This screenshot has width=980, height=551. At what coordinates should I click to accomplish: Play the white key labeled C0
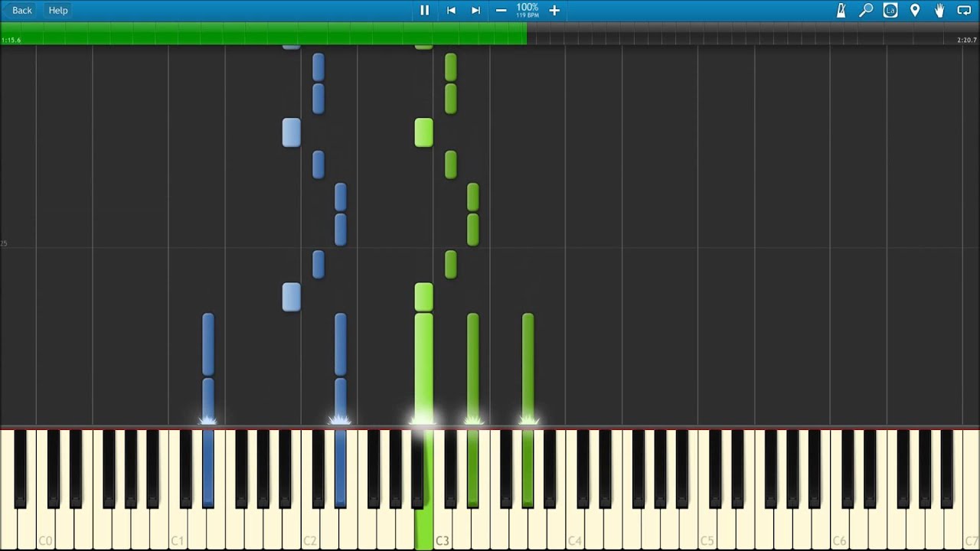click(x=45, y=528)
